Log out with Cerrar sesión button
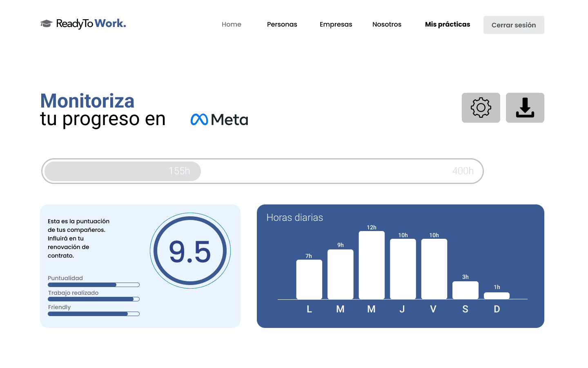This screenshot has width=588, height=368. (514, 25)
